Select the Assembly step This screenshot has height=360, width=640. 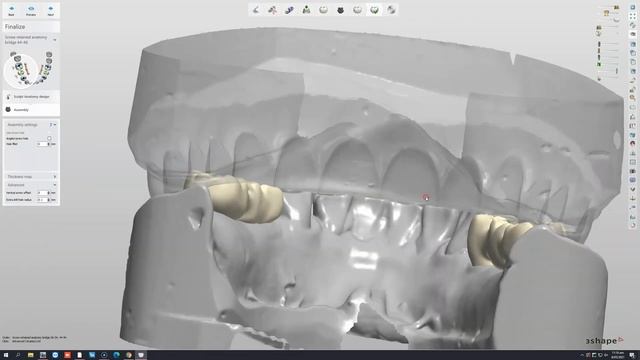31,110
